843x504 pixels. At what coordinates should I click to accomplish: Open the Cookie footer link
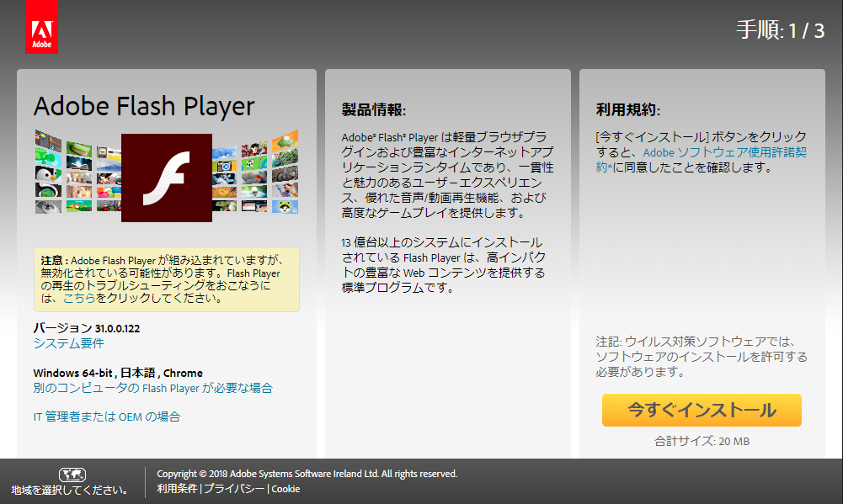(x=285, y=489)
